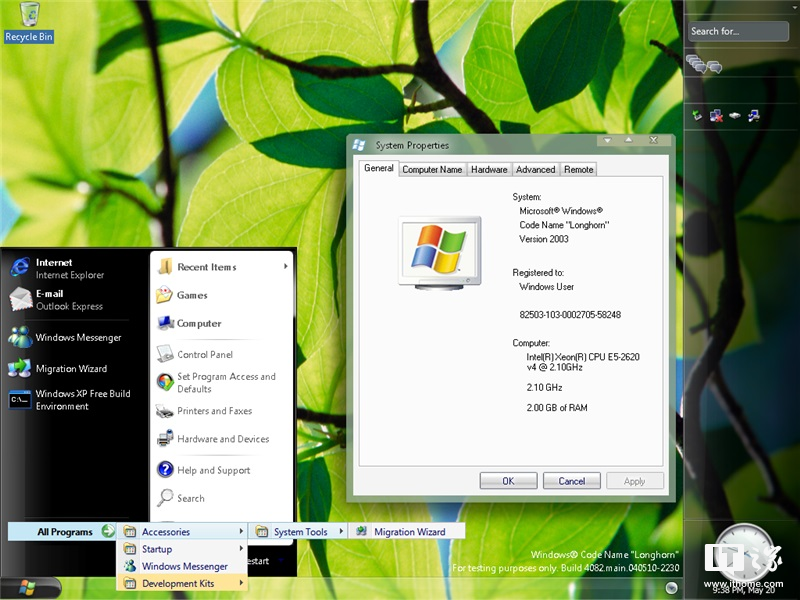Click the drive tray icon in sidebar
Image resolution: width=800 pixels, height=600 pixels.
(x=735, y=115)
